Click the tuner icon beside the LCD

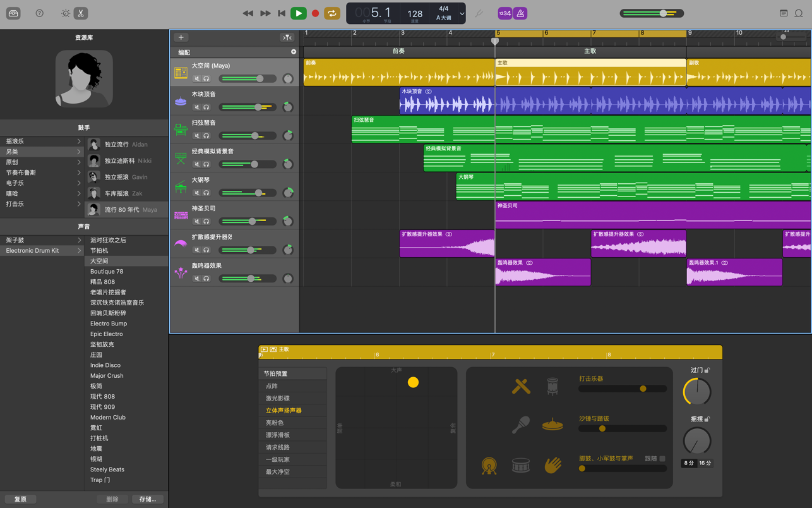pos(479,13)
